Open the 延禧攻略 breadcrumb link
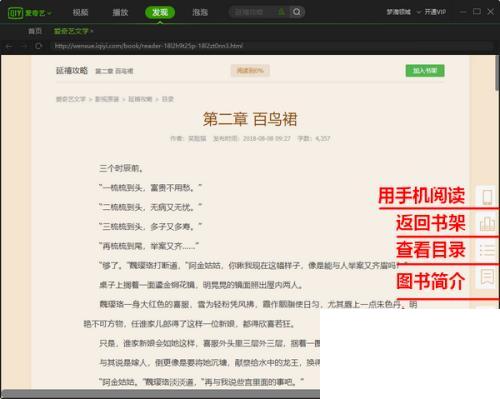500x399 pixels. [x=140, y=99]
